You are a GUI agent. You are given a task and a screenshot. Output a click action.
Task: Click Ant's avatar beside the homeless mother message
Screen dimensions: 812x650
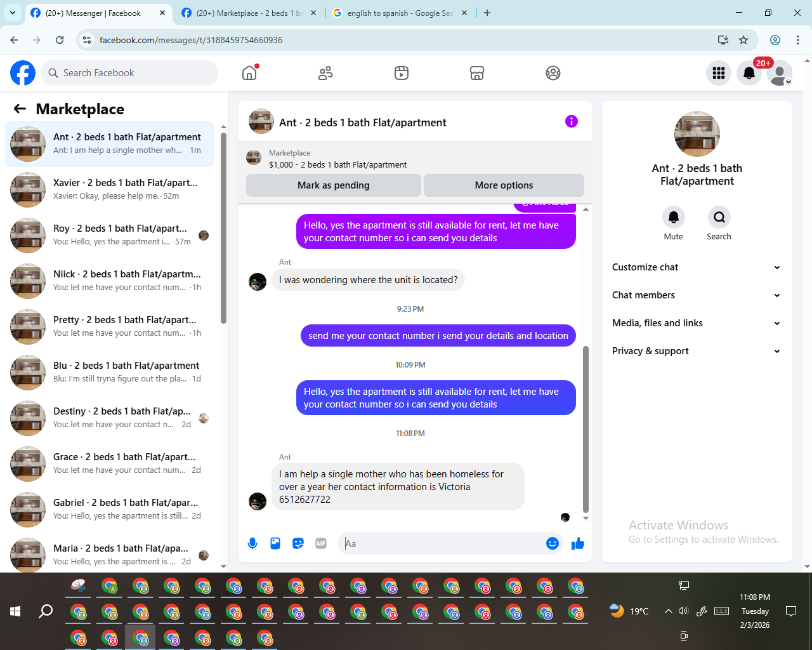point(258,501)
